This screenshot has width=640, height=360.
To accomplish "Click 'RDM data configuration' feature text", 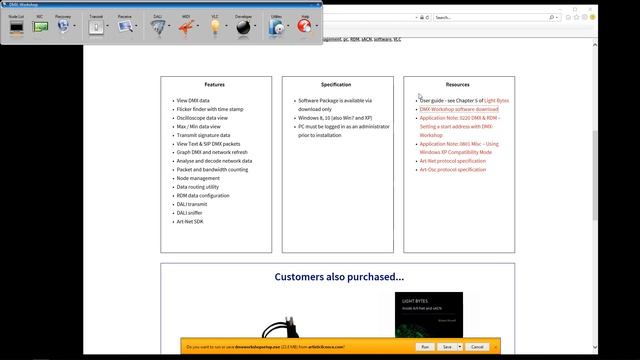I will [x=203, y=196].
